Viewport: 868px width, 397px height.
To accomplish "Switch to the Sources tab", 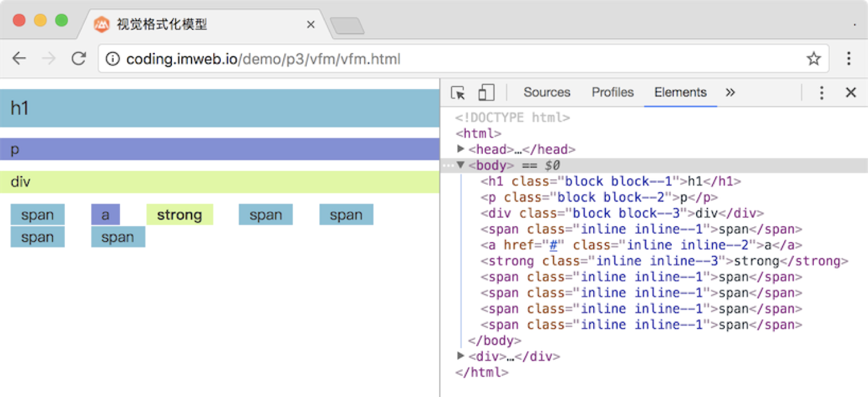I will (x=547, y=92).
